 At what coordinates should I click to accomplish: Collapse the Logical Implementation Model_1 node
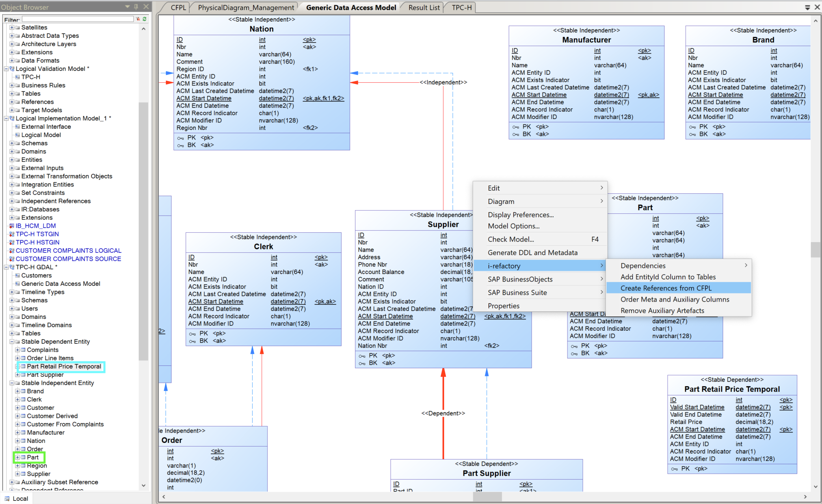click(6, 119)
